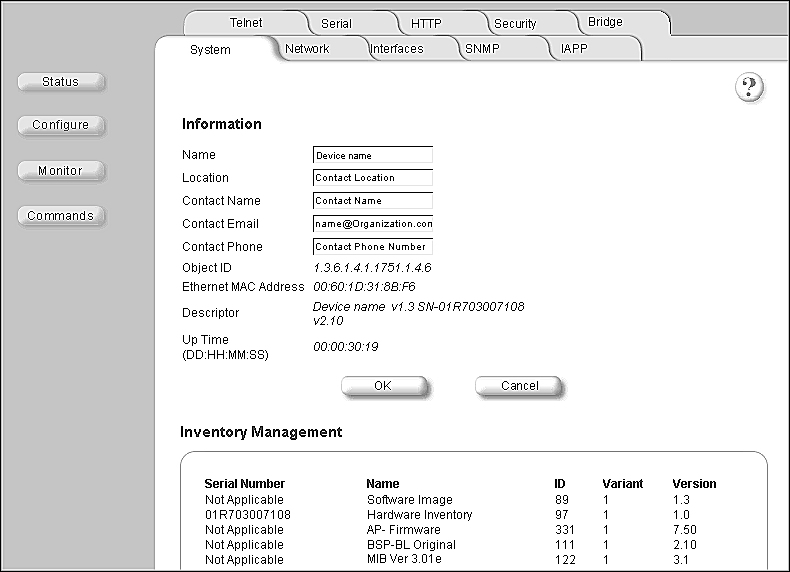The height and width of the screenshot is (572, 790).
Task: Focus the Contact Email text field
Action: tap(372, 224)
